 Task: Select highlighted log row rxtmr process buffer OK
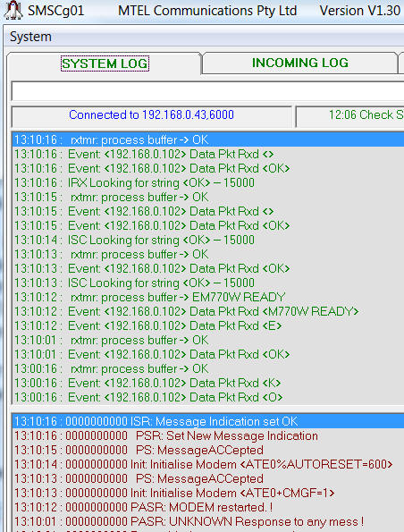click(208, 139)
